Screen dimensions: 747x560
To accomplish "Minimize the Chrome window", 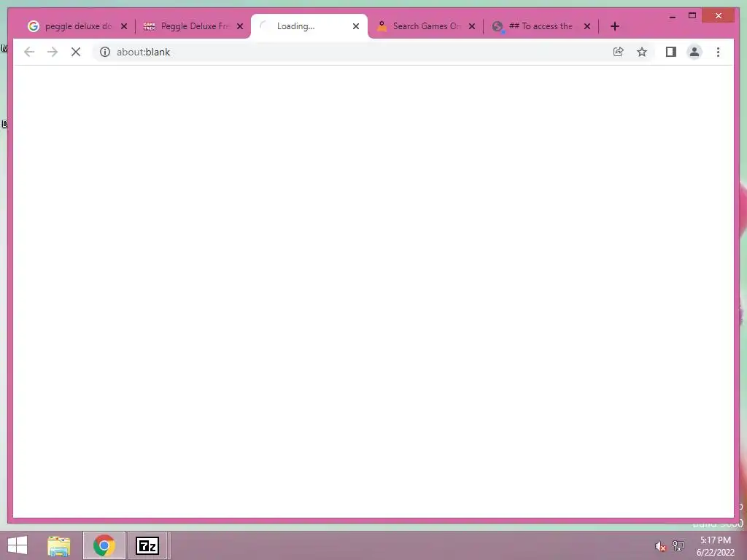I will click(672, 16).
